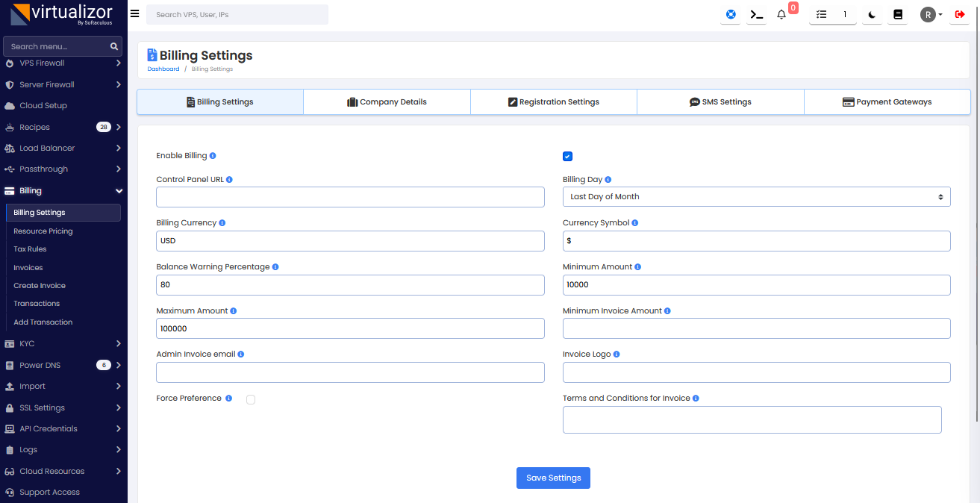Open the Company Details tab
Screen dimensions: 980x503
pyautogui.click(x=387, y=102)
